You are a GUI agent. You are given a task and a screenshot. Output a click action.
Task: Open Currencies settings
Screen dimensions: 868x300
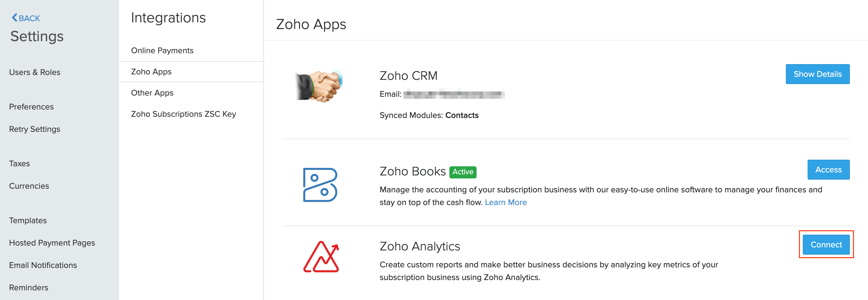(x=29, y=186)
